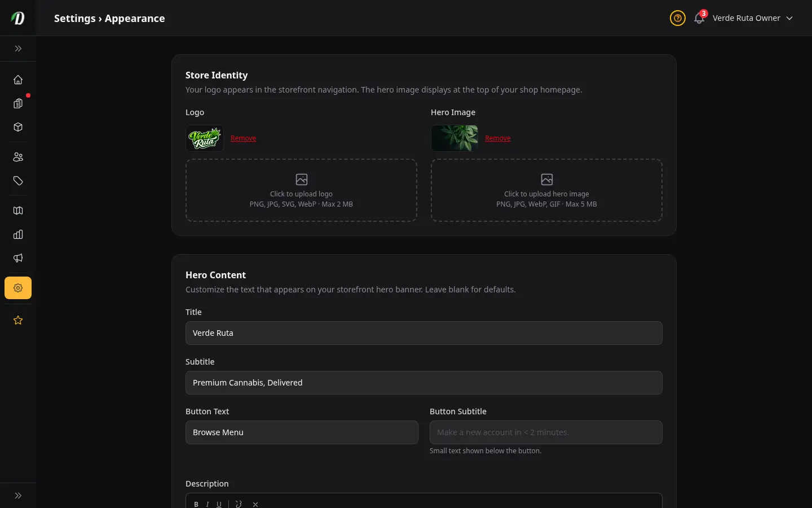The height and width of the screenshot is (508, 812).
Task: Click the Settings breadcrumb text
Action: [75, 18]
